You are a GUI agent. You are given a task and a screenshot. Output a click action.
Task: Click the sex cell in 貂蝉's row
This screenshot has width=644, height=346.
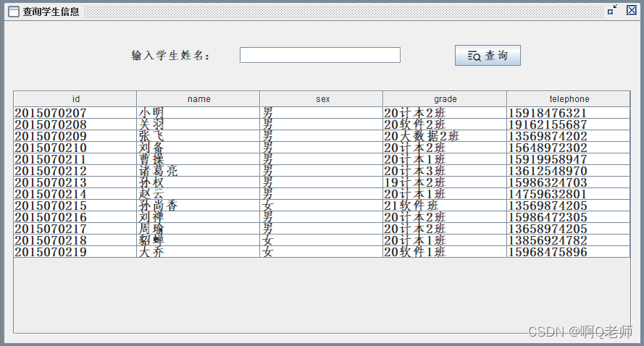(x=322, y=240)
